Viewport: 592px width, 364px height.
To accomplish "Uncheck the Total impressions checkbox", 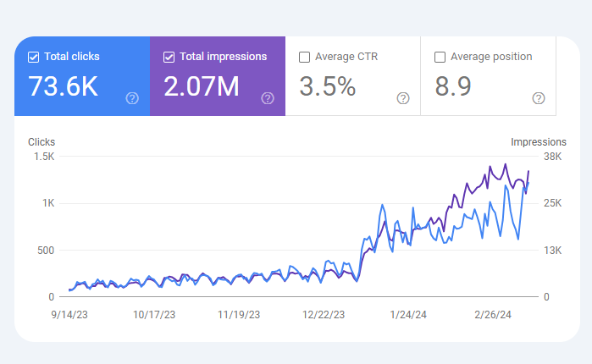I will click(169, 58).
